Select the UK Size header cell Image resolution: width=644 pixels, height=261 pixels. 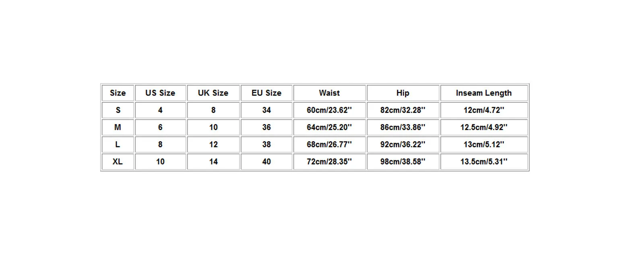click(213, 93)
